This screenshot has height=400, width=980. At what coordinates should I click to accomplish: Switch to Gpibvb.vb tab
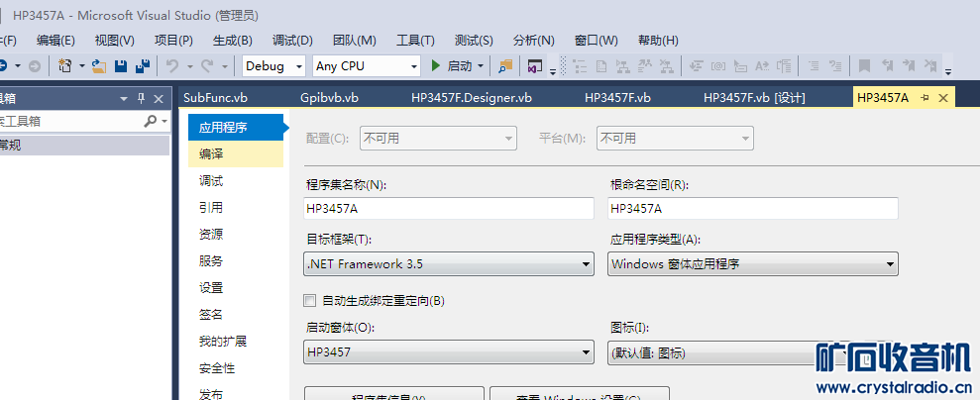point(329,98)
